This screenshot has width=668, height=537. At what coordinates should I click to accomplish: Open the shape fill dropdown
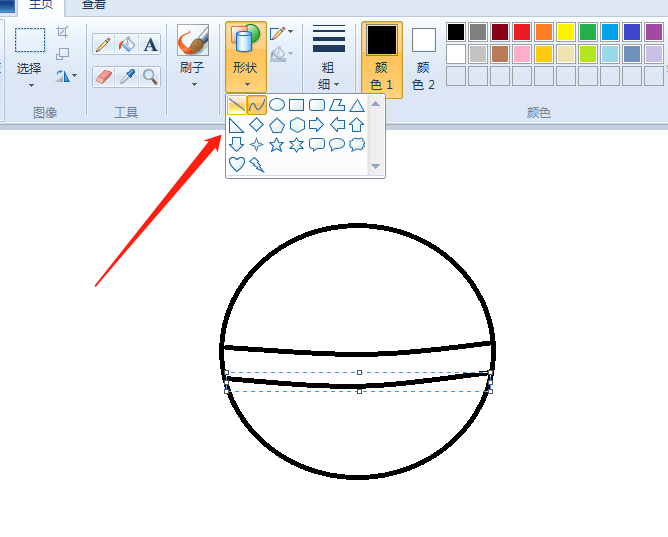[x=281, y=54]
